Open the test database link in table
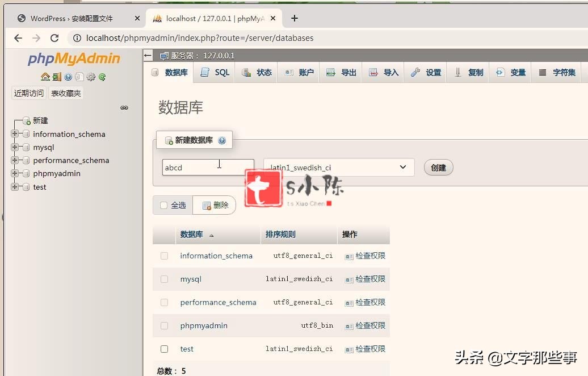Viewport: 588px width, 376px height. click(187, 349)
